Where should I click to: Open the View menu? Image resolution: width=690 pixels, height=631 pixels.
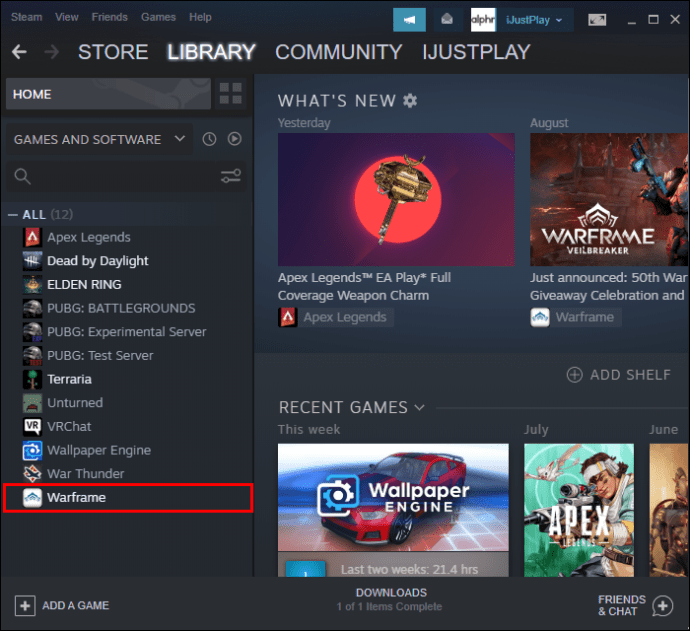pyautogui.click(x=67, y=17)
